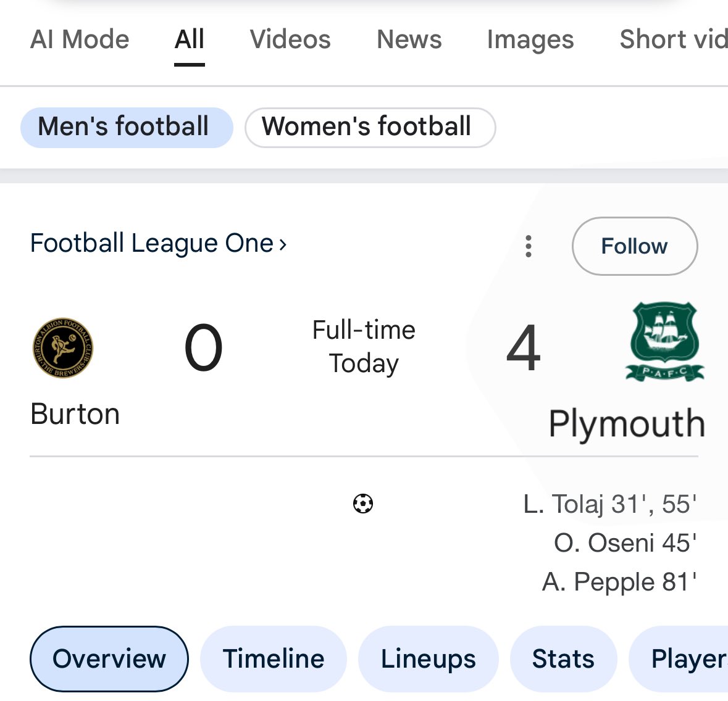This screenshot has width=728, height=701.
Task: Open the News search tab
Action: (x=409, y=39)
